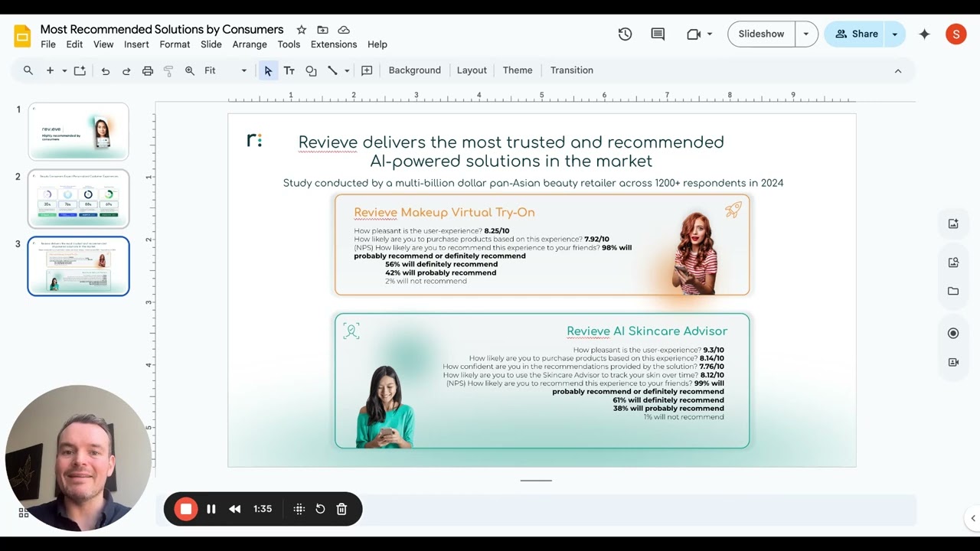Print the presentation
Image resolution: width=980 pixels, height=551 pixels.
148,70
